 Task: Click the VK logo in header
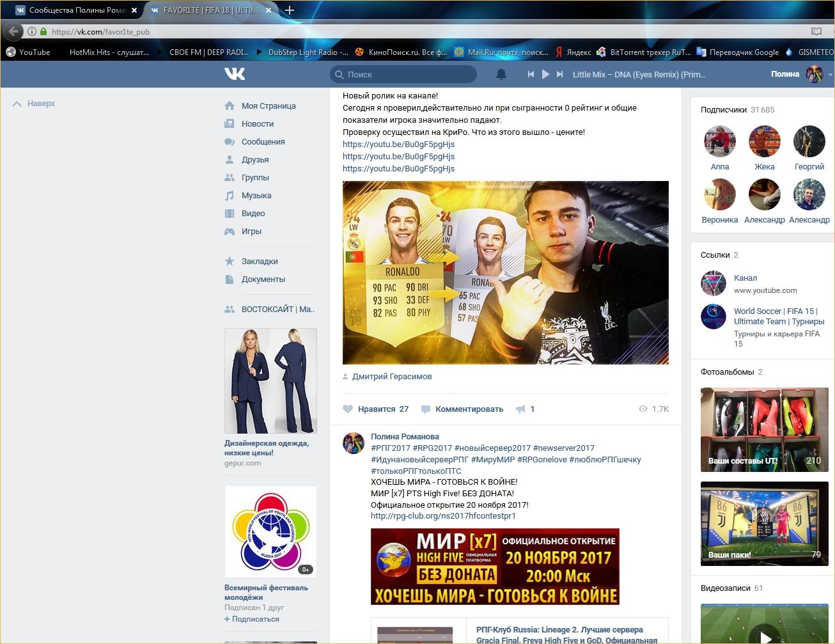click(235, 74)
